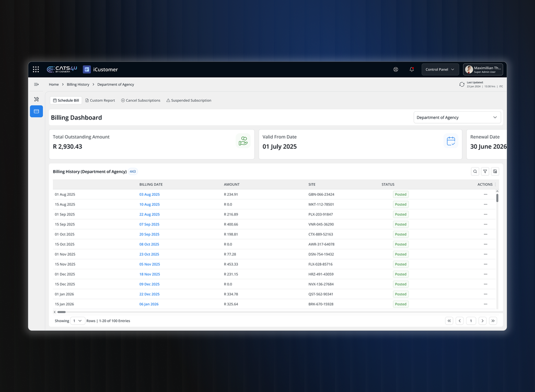Select site cell QST-562-90341
Screen dimensions: 535x392
click(321, 294)
